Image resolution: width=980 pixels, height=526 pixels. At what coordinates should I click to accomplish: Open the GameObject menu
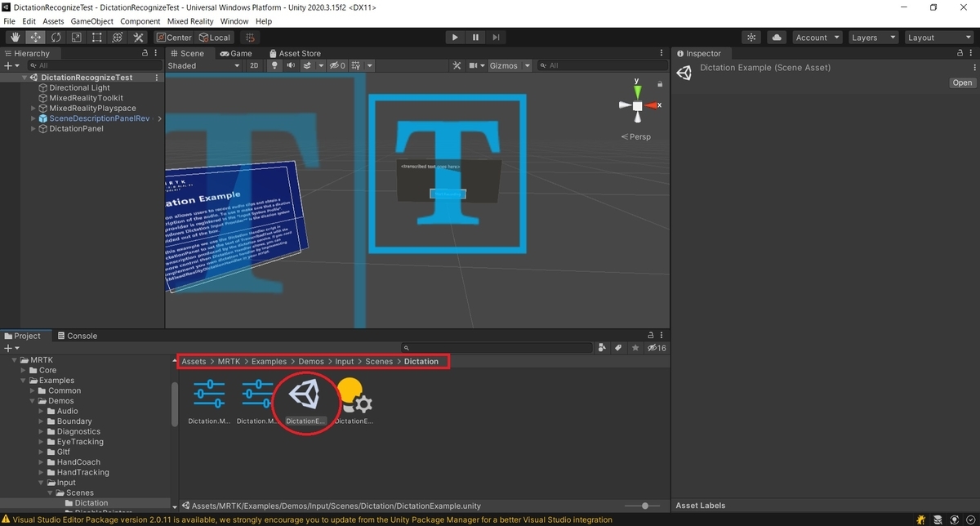point(91,21)
